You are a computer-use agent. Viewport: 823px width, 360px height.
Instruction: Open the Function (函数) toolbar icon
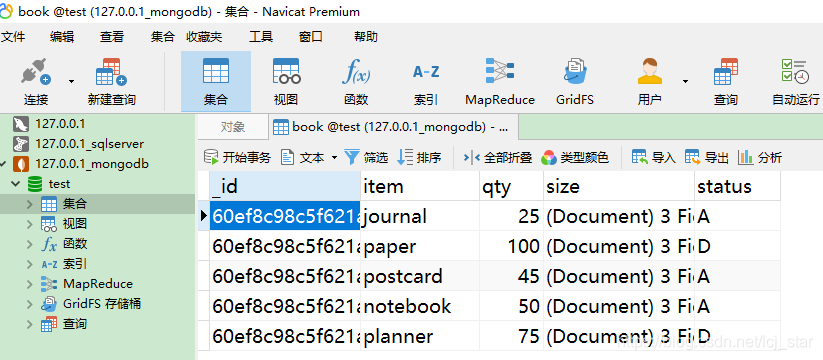356,71
